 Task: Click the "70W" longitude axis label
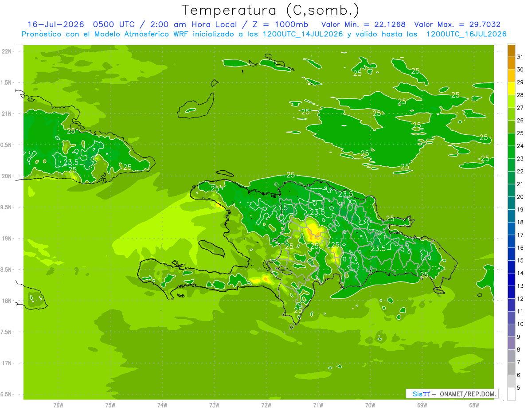370,405
